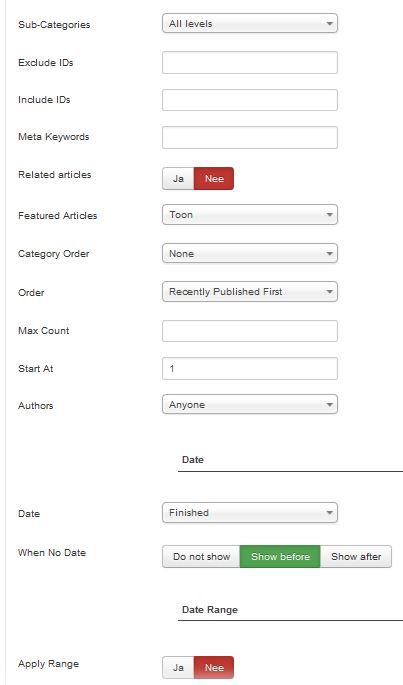Viewport: 403px width, 685px height.
Task: Open the Order dropdown Recently Published First
Action: (250, 291)
